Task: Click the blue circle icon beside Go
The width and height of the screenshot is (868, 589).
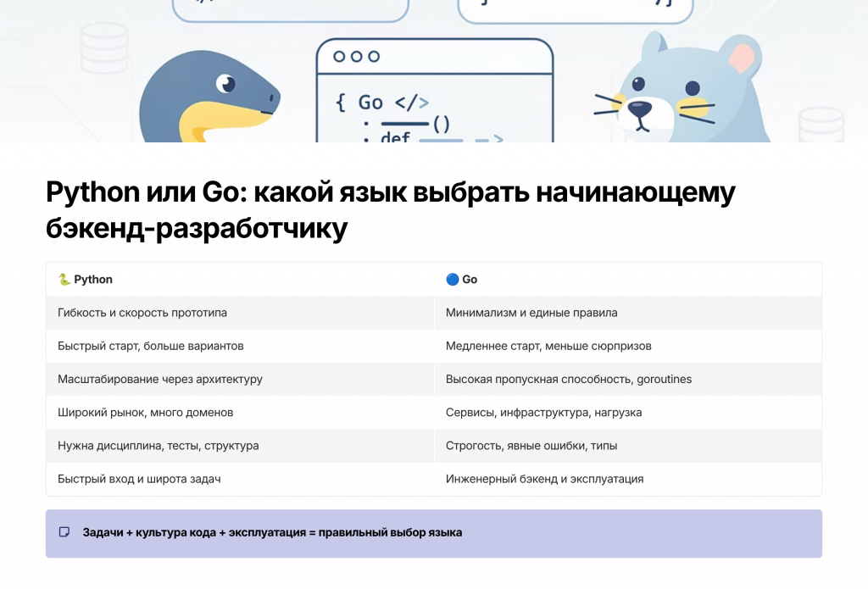Action: (x=452, y=280)
